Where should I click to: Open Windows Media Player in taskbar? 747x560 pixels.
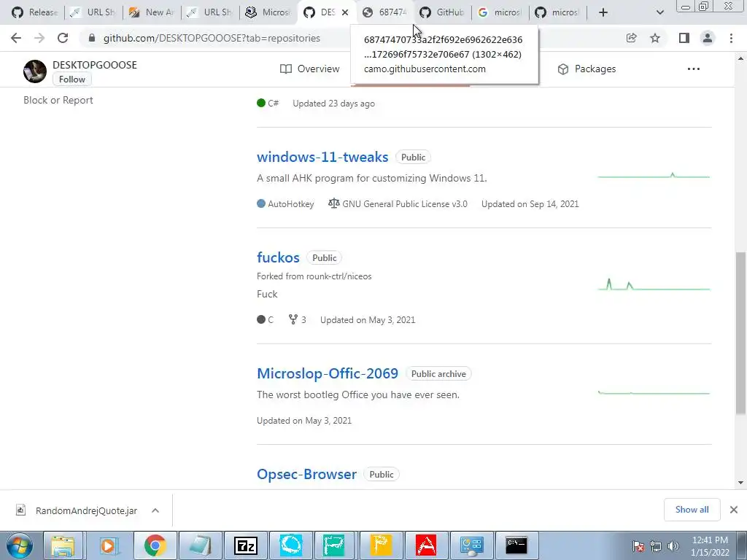108,545
